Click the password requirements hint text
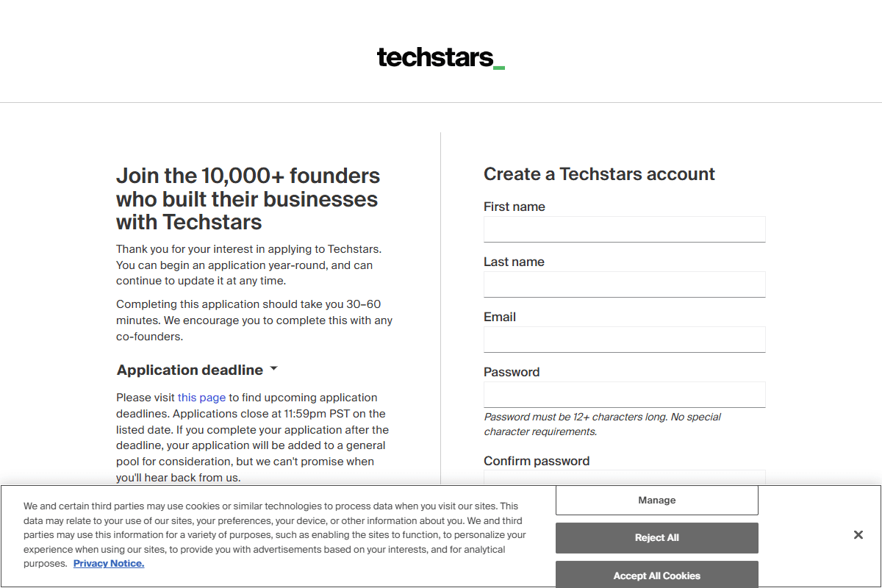This screenshot has width=882, height=588. click(602, 424)
